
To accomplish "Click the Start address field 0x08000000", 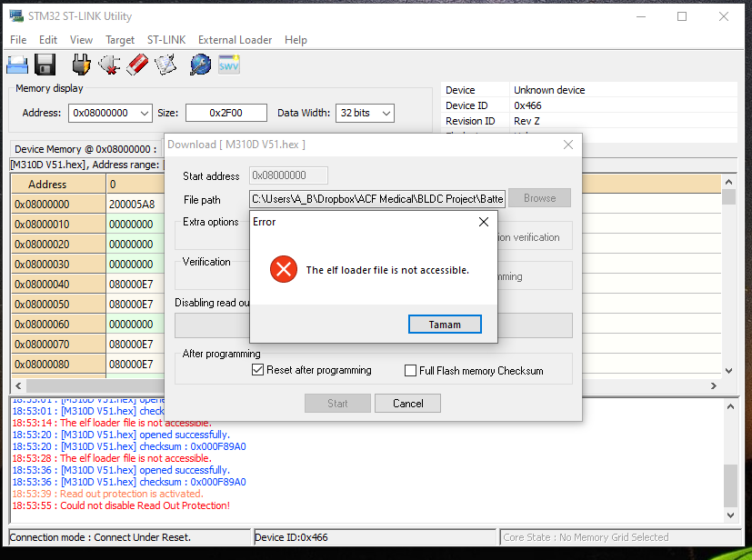I will click(288, 175).
